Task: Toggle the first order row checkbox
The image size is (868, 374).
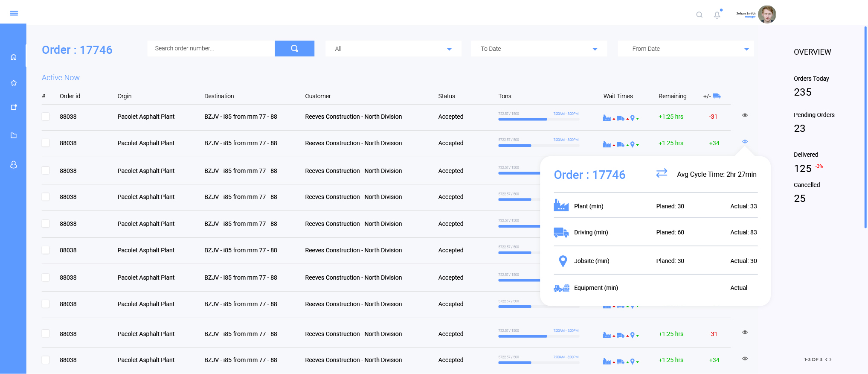Action: 46,117
